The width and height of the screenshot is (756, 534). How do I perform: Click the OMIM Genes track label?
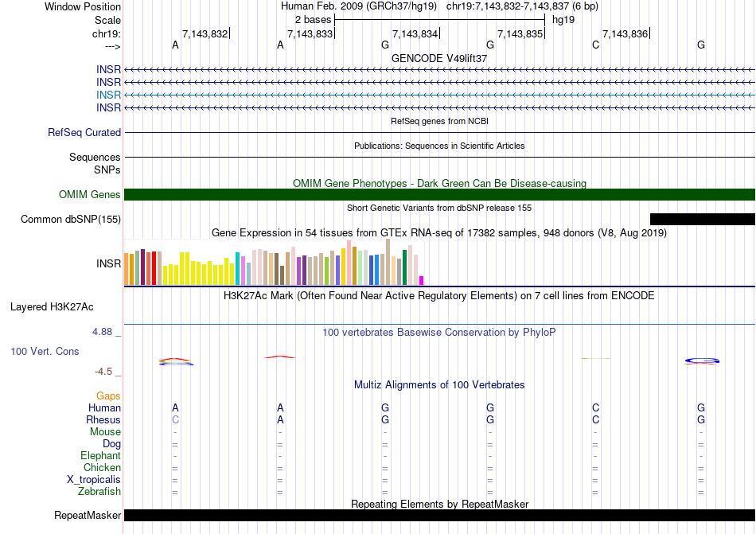coord(90,195)
